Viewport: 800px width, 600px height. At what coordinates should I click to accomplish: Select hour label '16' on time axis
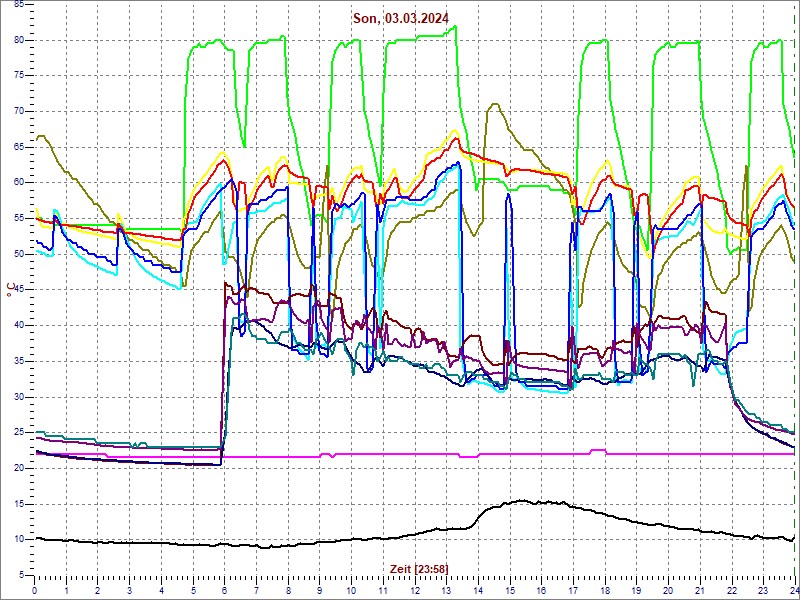(x=541, y=590)
